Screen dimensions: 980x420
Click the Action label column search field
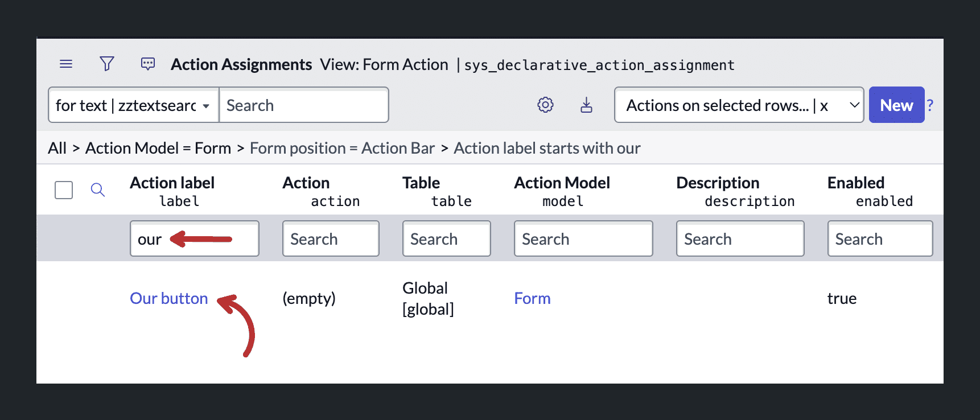(195, 238)
